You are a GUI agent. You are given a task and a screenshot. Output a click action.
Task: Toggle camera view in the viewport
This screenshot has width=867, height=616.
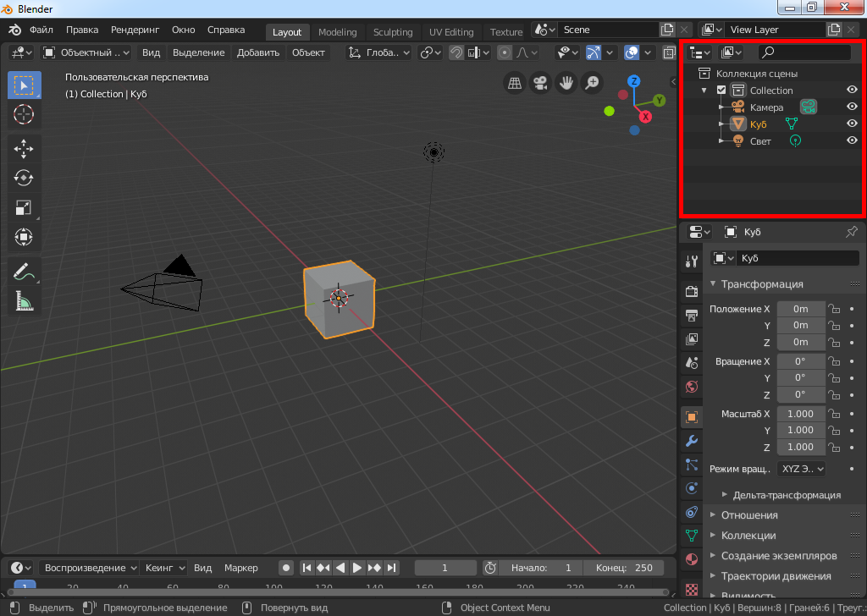(x=539, y=83)
